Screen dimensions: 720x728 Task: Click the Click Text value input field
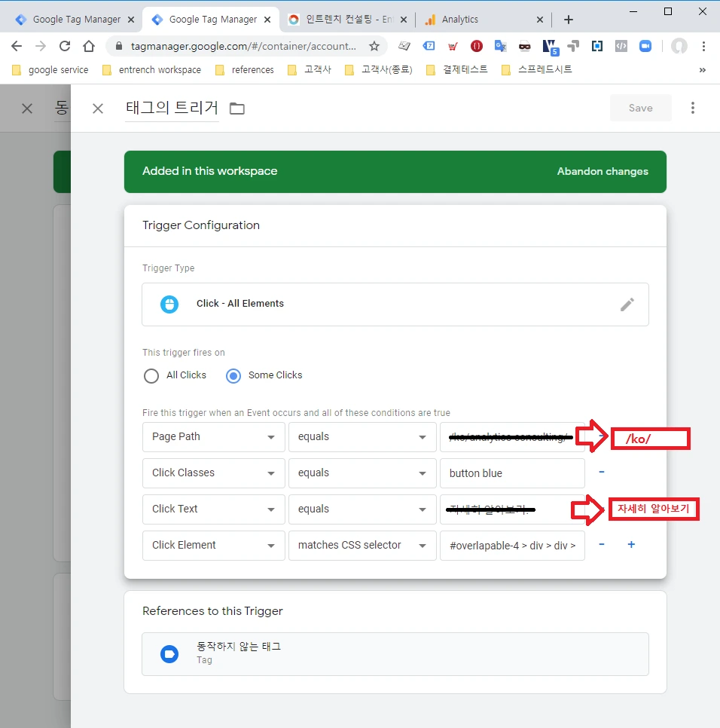pos(512,509)
